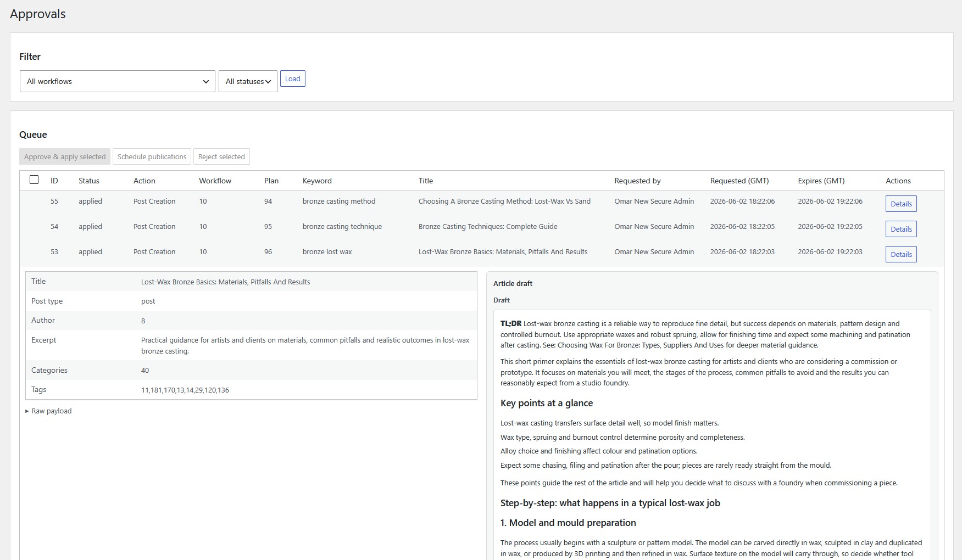Expand the Raw payload disclosure

[x=48, y=411]
